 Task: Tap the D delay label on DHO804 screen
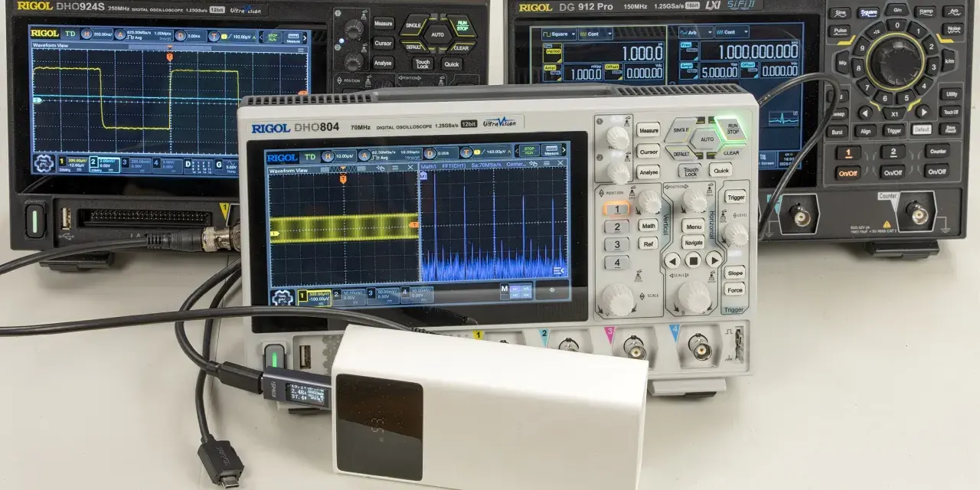pos(430,154)
